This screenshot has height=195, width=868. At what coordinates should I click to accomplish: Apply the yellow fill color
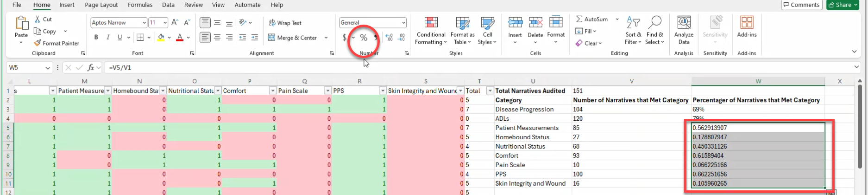click(161, 38)
